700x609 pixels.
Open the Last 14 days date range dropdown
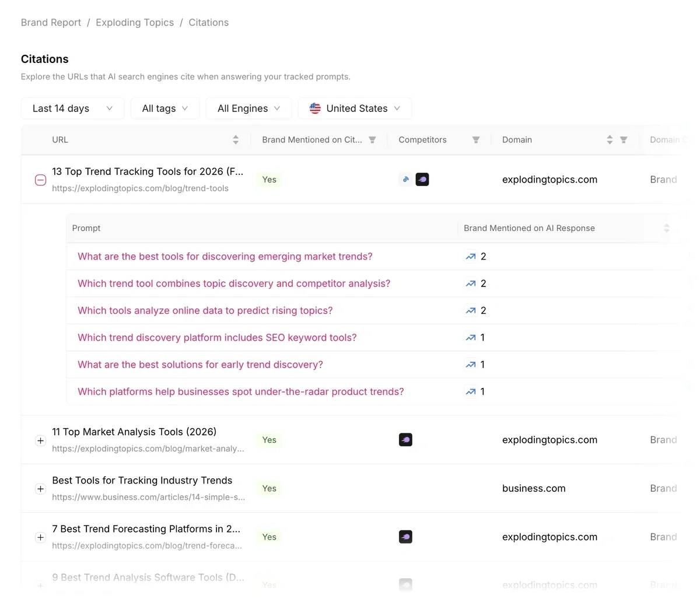(x=72, y=108)
